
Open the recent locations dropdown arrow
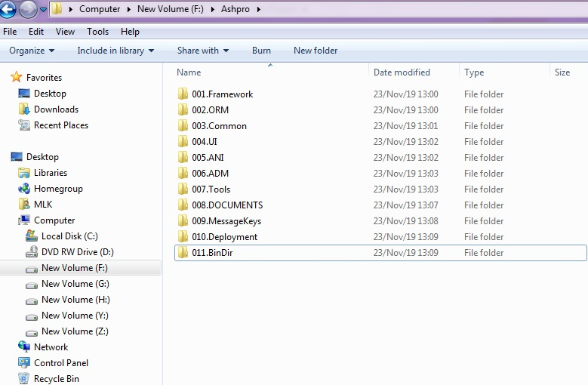(x=44, y=9)
